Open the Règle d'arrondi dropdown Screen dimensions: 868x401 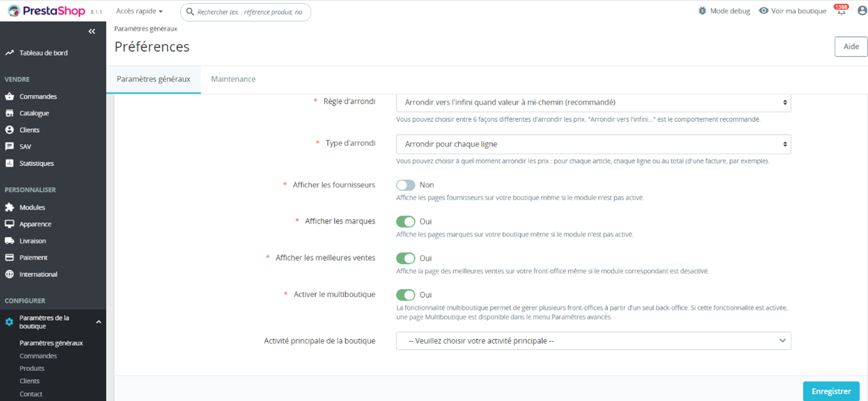tap(593, 102)
